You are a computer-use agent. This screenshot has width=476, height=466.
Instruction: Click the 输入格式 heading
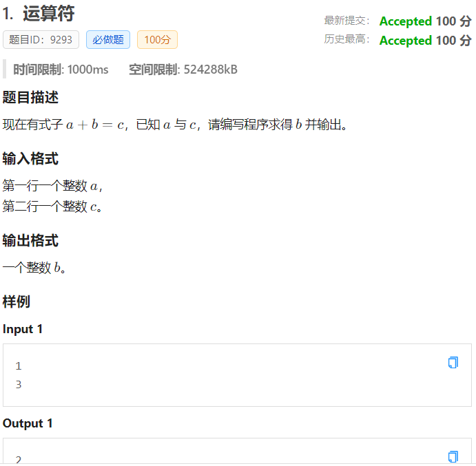pyautogui.click(x=30, y=159)
